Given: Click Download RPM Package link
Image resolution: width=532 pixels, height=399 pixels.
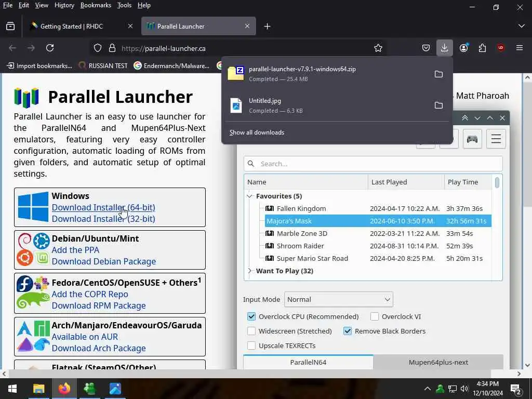Looking at the screenshot, I should 99,305.
